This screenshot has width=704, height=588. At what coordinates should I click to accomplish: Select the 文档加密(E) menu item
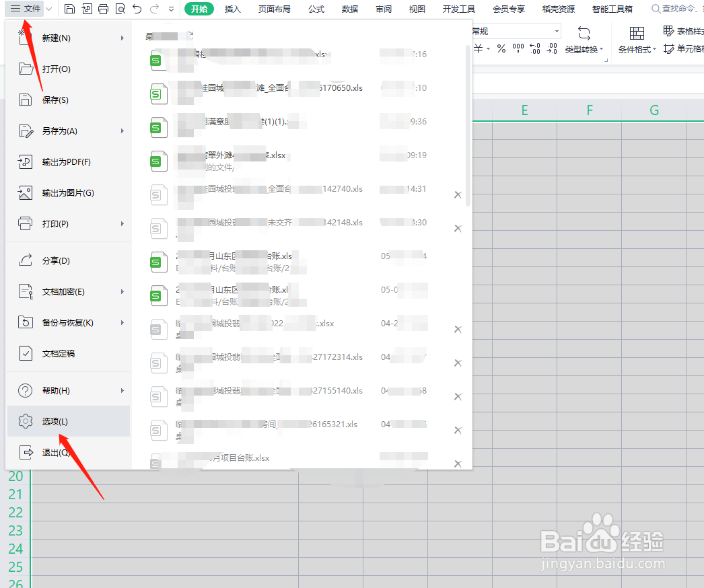(68, 292)
